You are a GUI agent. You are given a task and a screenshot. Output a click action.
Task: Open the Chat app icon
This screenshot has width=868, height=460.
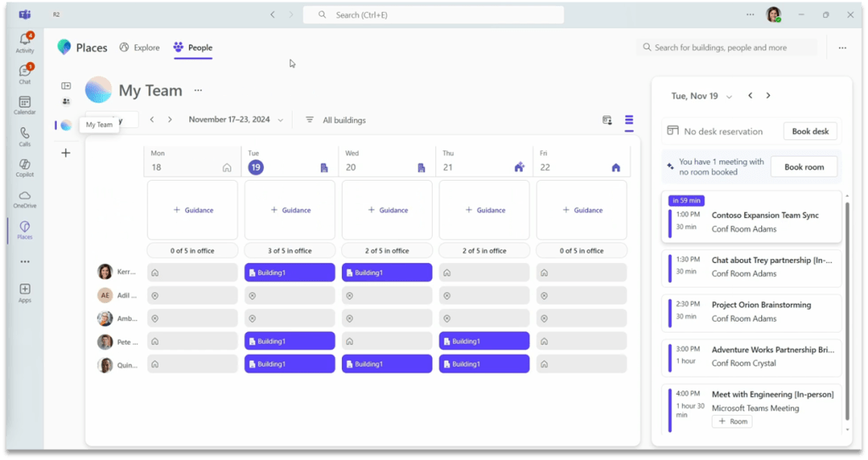click(x=25, y=74)
